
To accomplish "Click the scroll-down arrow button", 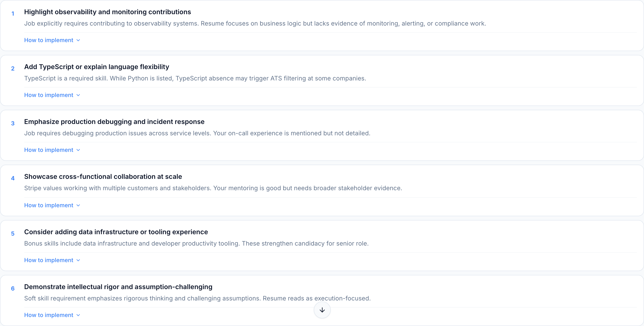I will (x=322, y=310).
